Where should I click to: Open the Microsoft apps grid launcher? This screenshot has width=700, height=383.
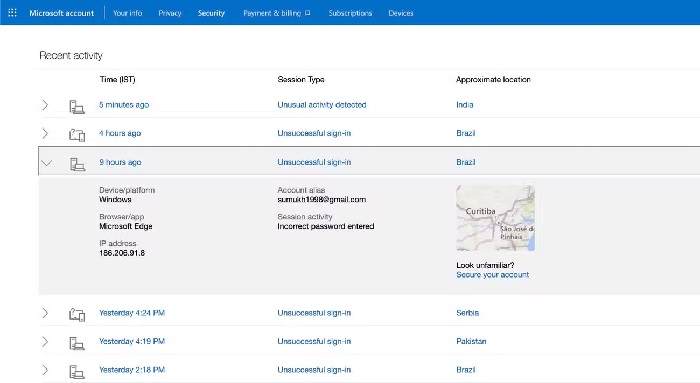click(x=12, y=12)
